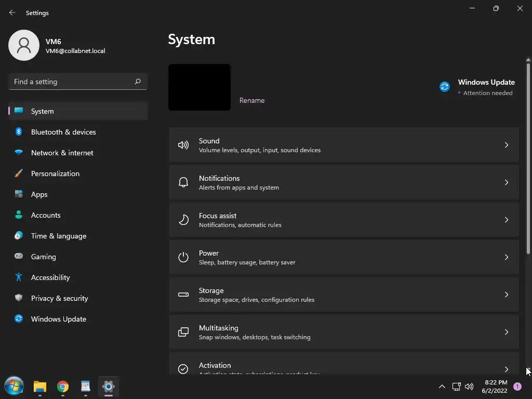The image size is (532, 399).
Task: Click the VM6@collabnet.local account email
Action: pyautogui.click(x=75, y=51)
